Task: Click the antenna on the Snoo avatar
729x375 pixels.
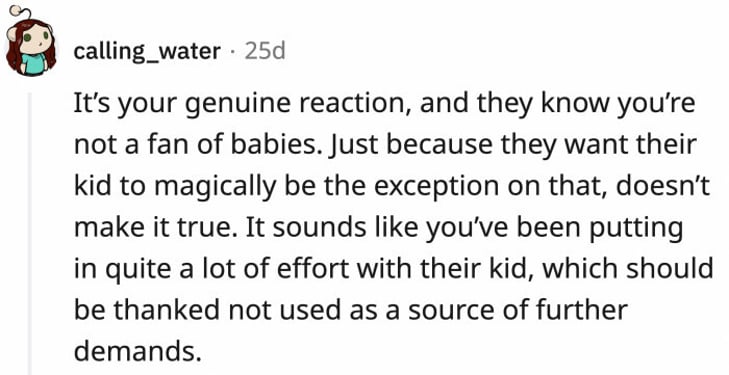Action: pyautogui.click(x=20, y=14)
